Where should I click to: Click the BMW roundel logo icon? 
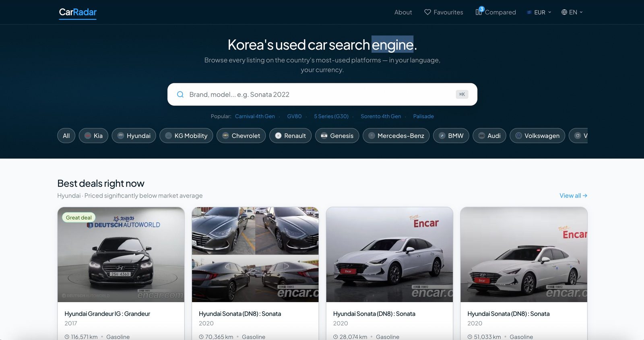pyautogui.click(x=442, y=136)
